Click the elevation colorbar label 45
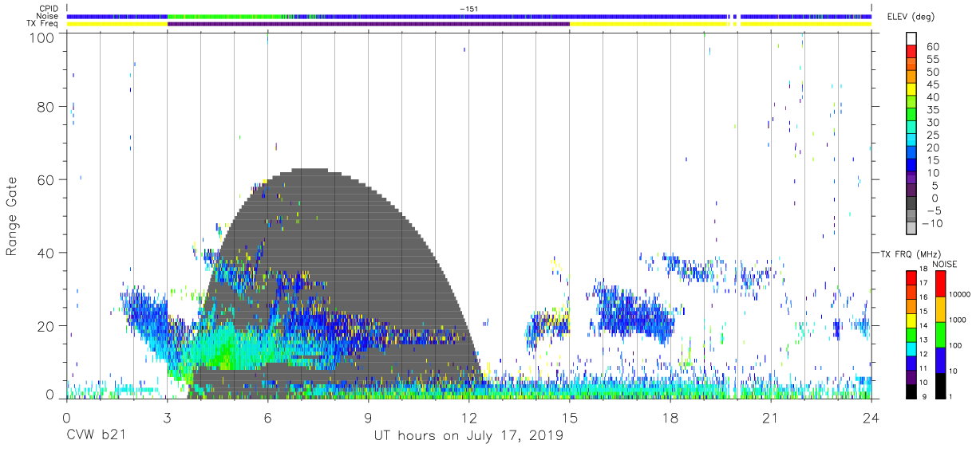980x452 pixels. click(x=933, y=85)
